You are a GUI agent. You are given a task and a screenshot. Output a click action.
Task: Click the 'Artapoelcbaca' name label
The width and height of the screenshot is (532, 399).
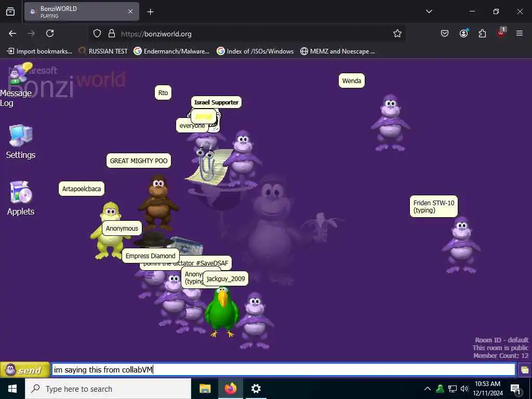[82, 189]
